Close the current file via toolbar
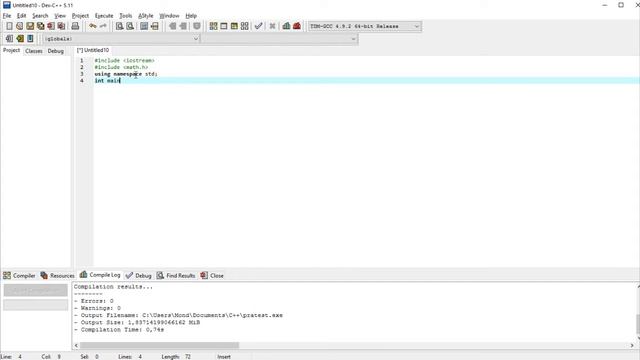Screen dimensions: 640x360 tap(51, 26)
